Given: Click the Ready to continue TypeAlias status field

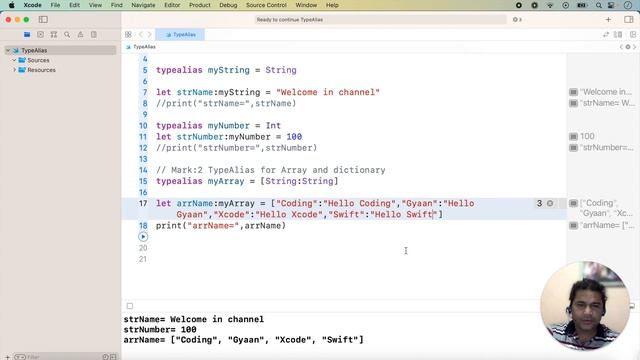Looking at the screenshot, I should pyautogui.click(x=381, y=20).
